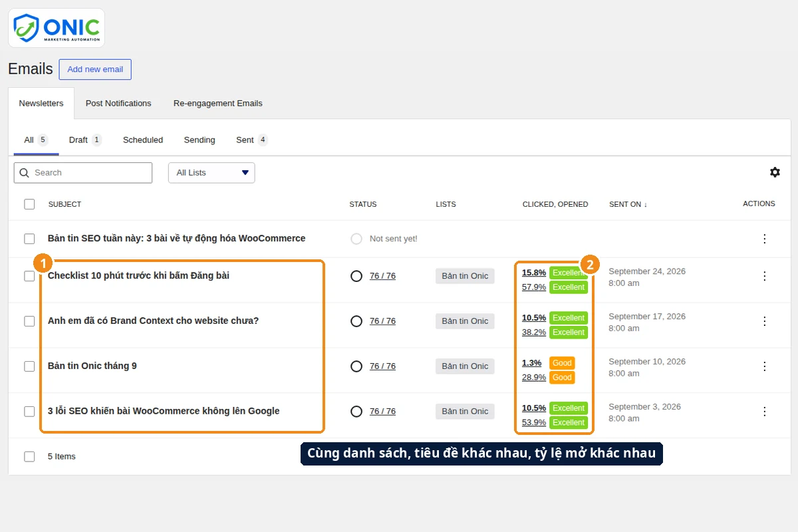Open the 76 / 76 link for Checklist 10 phút
This screenshot has height=532, width=798.
point(382,276)
